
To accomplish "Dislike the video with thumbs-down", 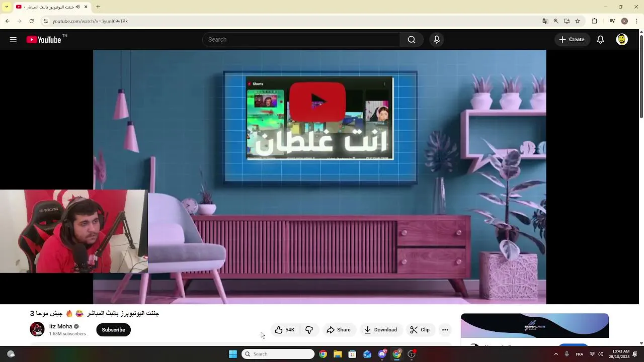I will 309,330.
